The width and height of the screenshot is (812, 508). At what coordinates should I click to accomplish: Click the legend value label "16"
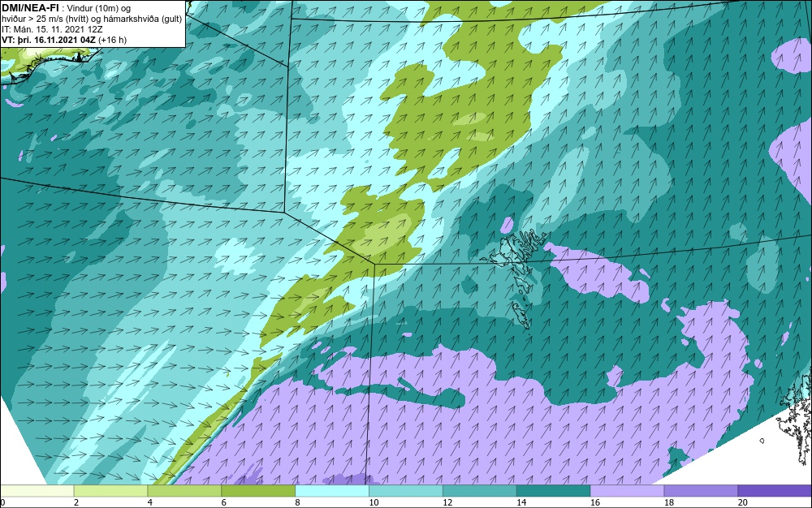(595, 502)
